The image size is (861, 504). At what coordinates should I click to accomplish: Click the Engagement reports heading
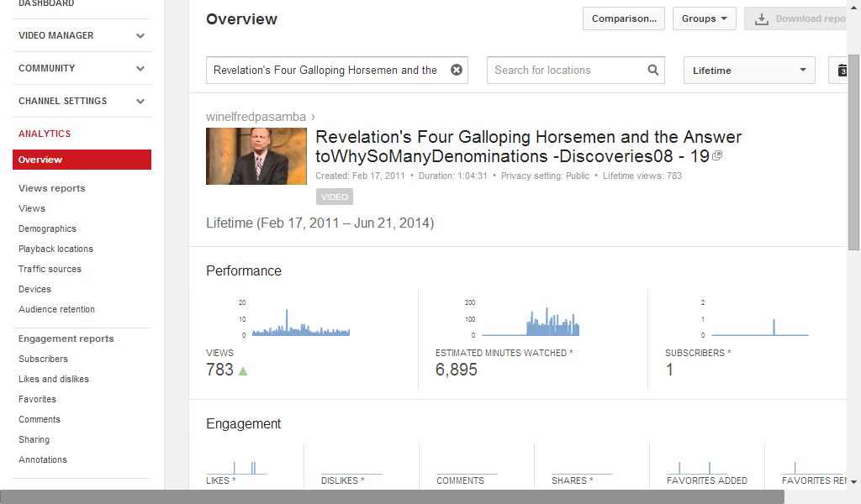66,339
